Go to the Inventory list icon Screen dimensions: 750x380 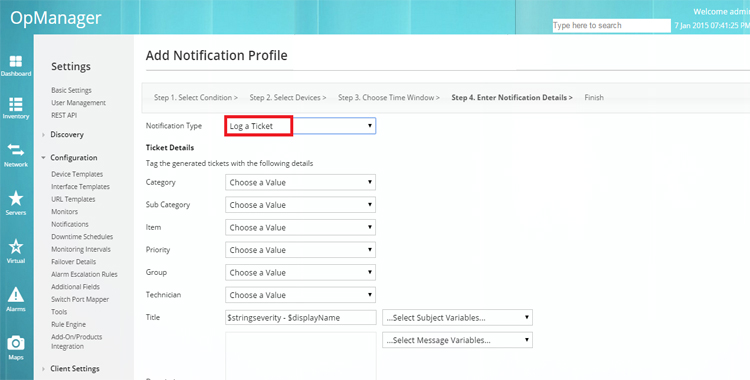click(16, 104)
